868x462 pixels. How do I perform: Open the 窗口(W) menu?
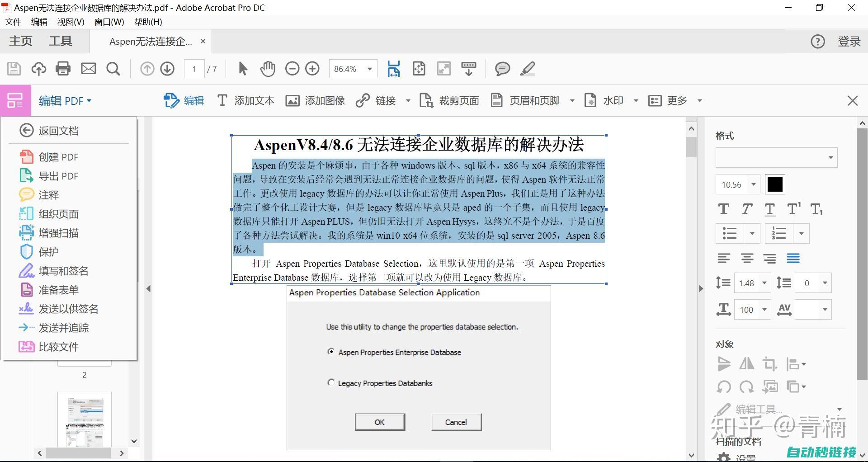109,22
